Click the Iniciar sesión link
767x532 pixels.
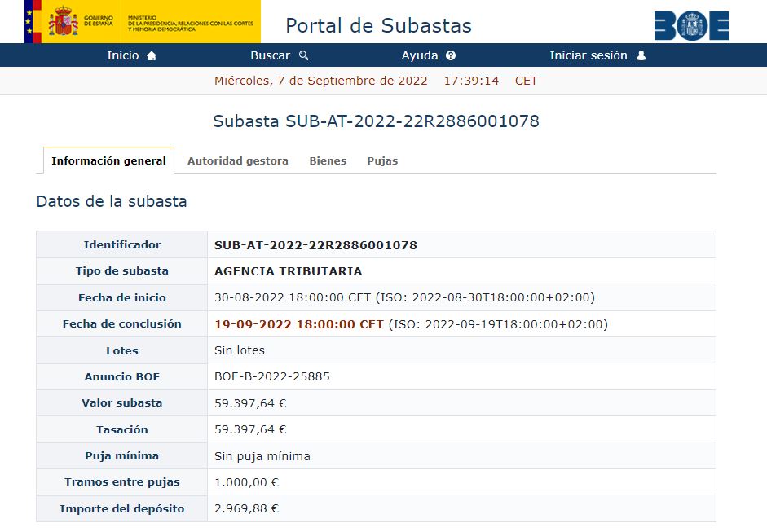click(588, 56)
